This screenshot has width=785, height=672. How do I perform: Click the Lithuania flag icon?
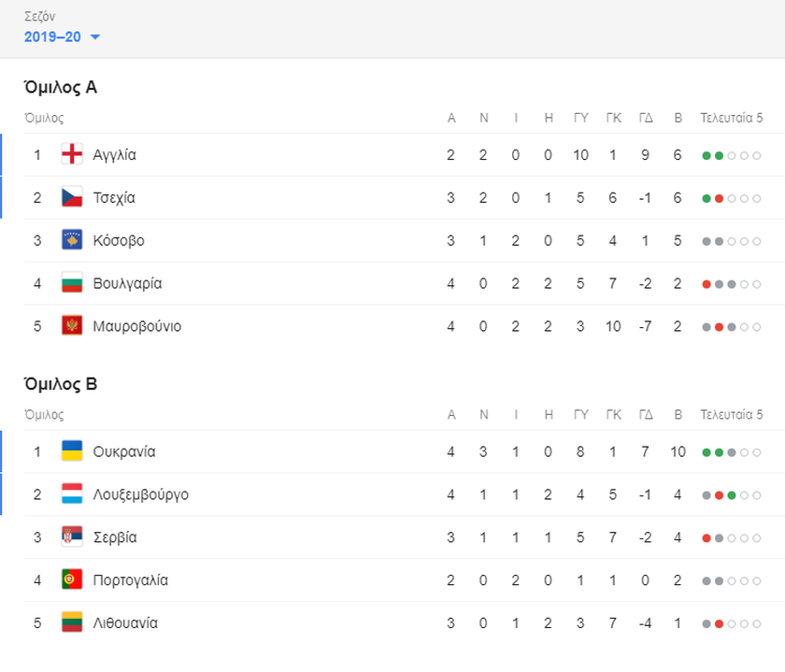tap(72, 622)
